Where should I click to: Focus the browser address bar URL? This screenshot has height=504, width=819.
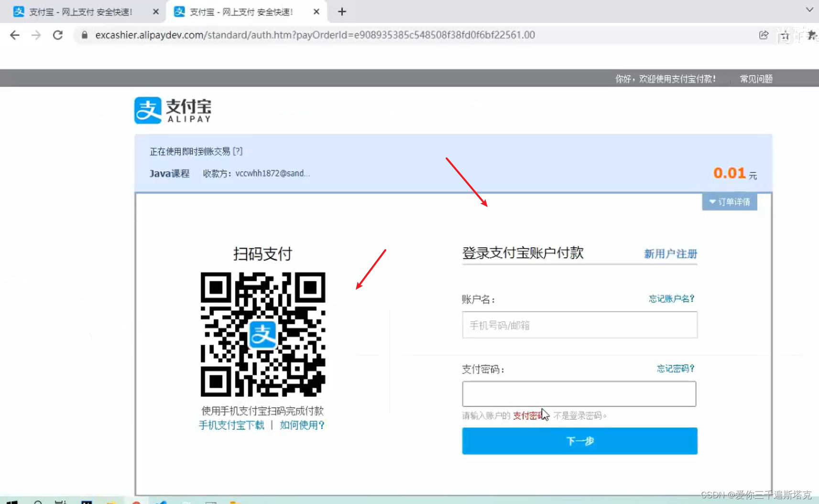click(x=315, y=35)
